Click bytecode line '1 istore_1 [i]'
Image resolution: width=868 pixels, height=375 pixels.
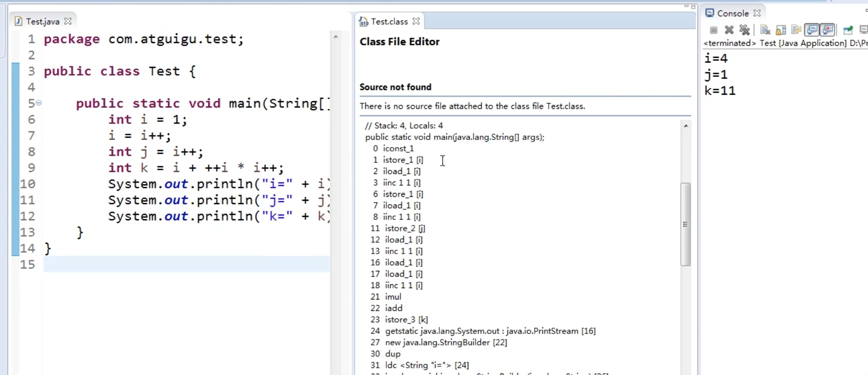tap(398, 160)
